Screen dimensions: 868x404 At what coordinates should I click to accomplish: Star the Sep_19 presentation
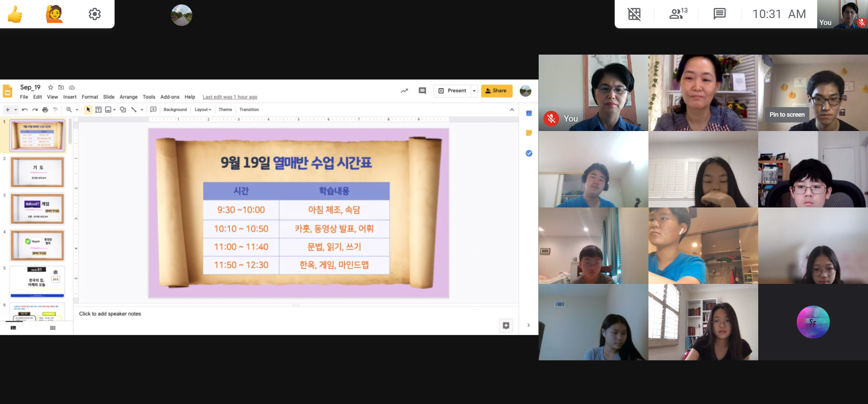point(50,87)
